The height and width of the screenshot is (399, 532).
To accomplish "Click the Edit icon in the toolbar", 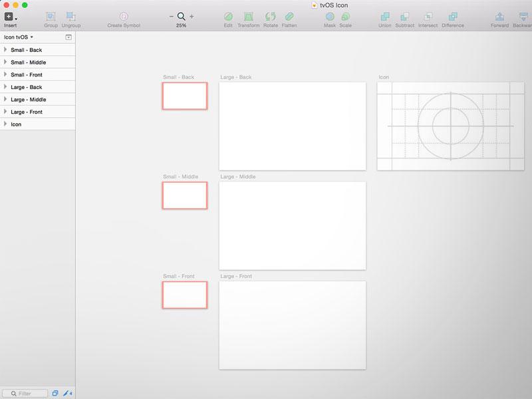I will (x=228, y=18).
